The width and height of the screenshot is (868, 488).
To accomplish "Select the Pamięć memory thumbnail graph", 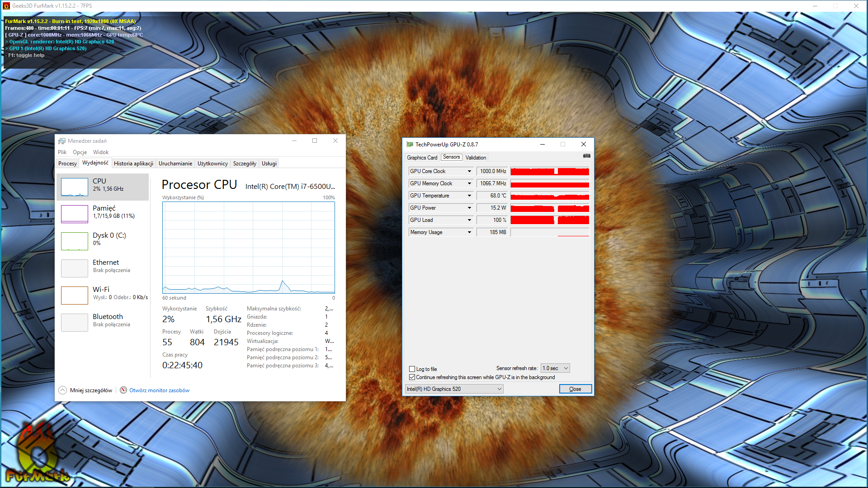I will (75, 214).
